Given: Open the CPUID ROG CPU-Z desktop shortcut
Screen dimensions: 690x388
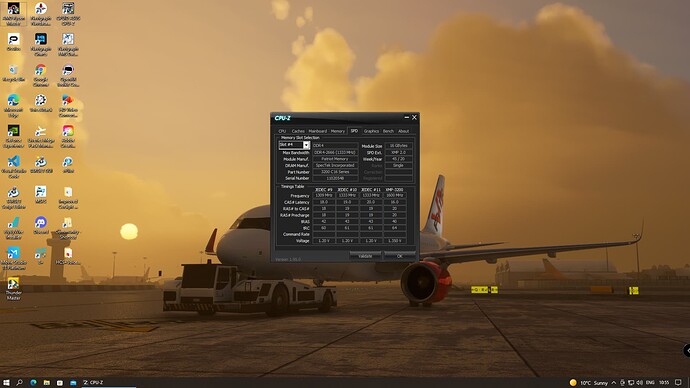Looking at the screenshot, I should tap(68, 13).
